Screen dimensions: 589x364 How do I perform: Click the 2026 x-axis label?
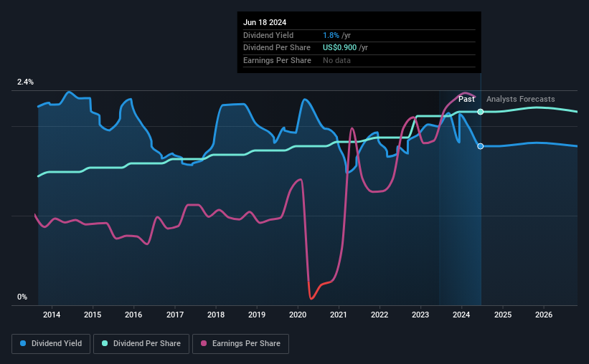pyautogui.click(x=544, y=315)
